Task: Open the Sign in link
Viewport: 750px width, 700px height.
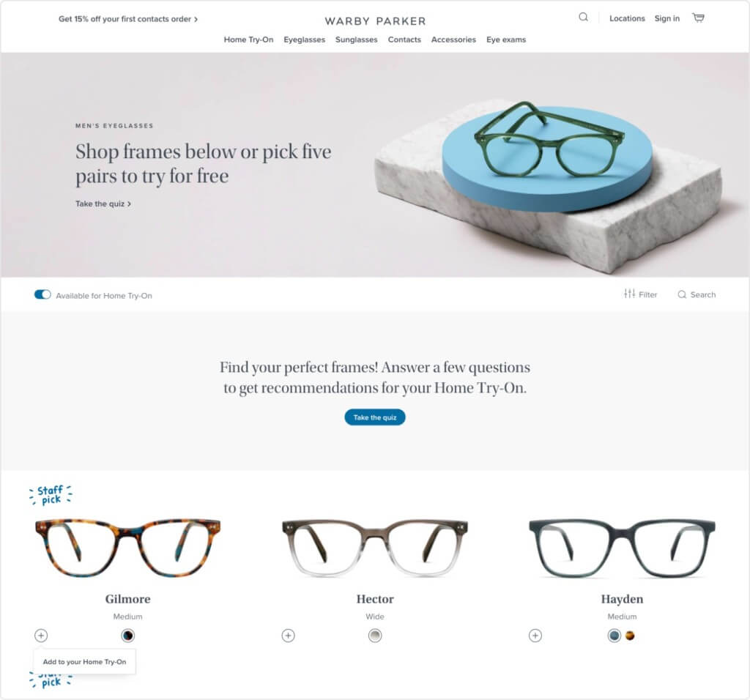Action: pos(667,18)
